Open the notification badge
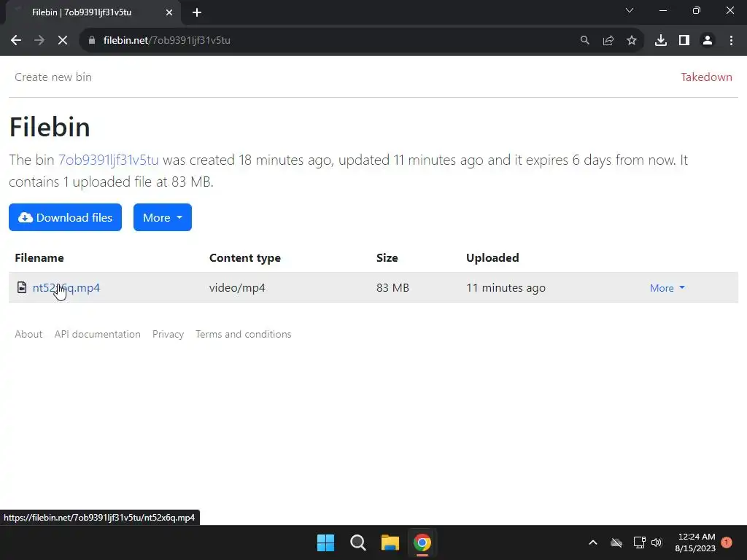Viewport: 747px width, 560px height. point(727,542)
